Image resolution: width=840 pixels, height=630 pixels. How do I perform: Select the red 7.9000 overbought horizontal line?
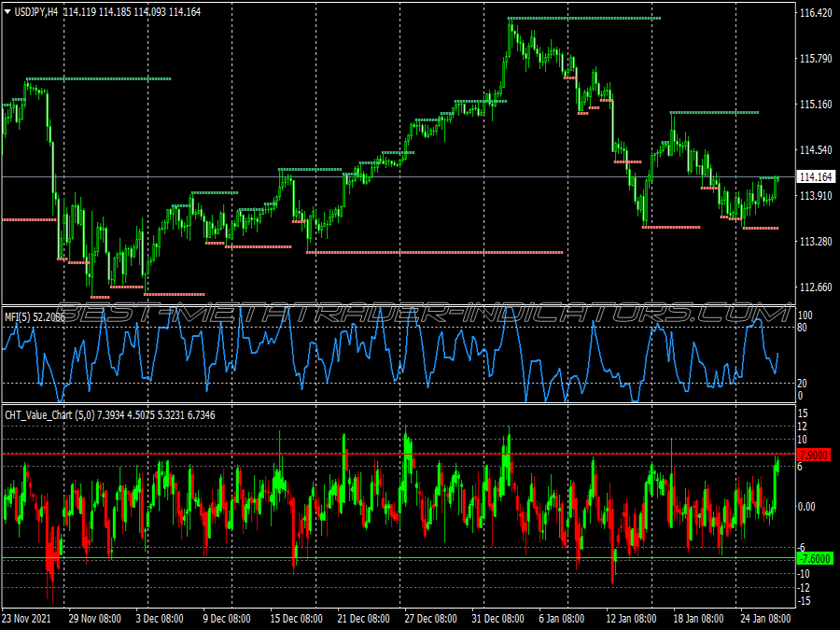coord(399,455)
